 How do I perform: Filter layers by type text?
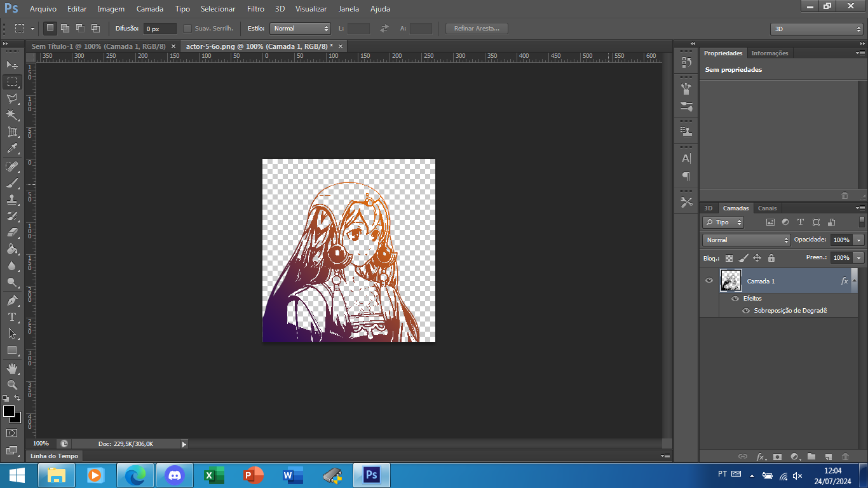coord(801,222)
